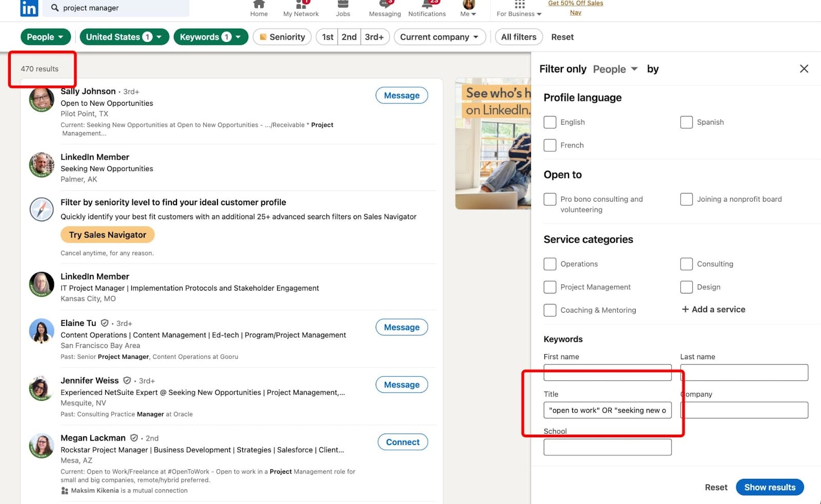
Task: Expand the Keywords filter dropdown
Action: (x=210, y=36)
